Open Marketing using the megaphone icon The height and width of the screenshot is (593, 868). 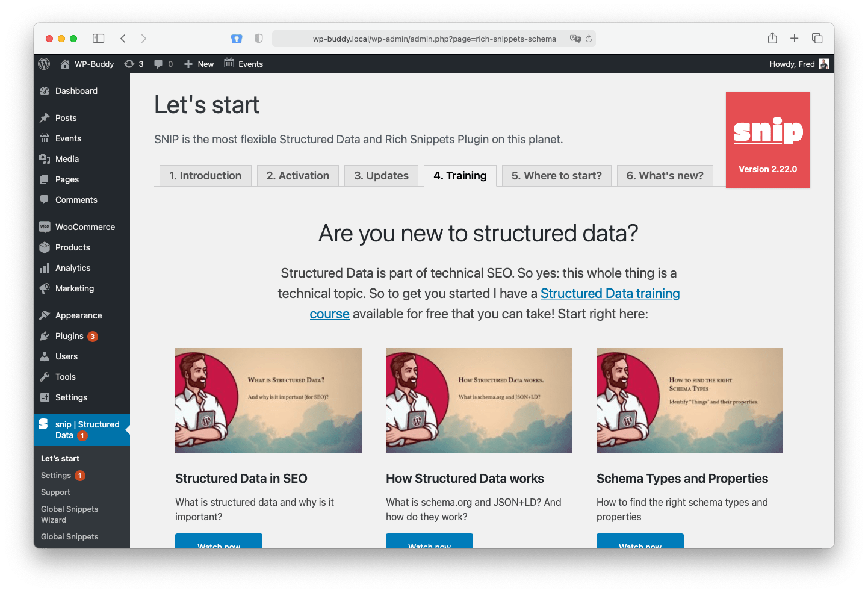tap(45, 288)
